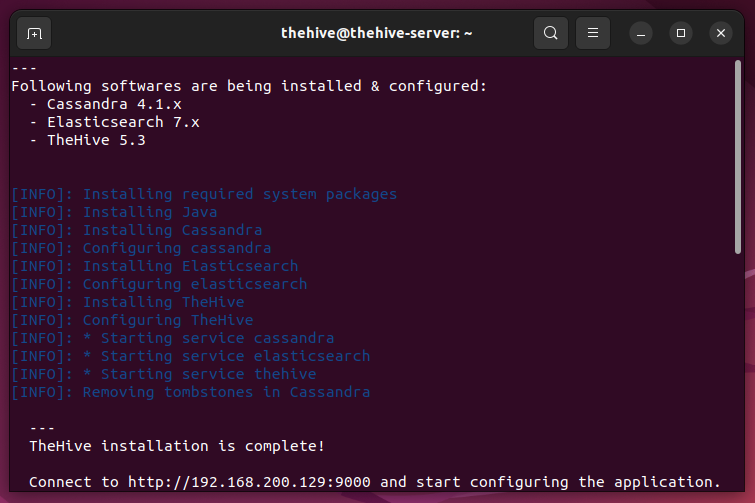Screen dimensions: 755x503
Task: Click the URL http://192.168.200.129:9000
Action: coord(249,482)
